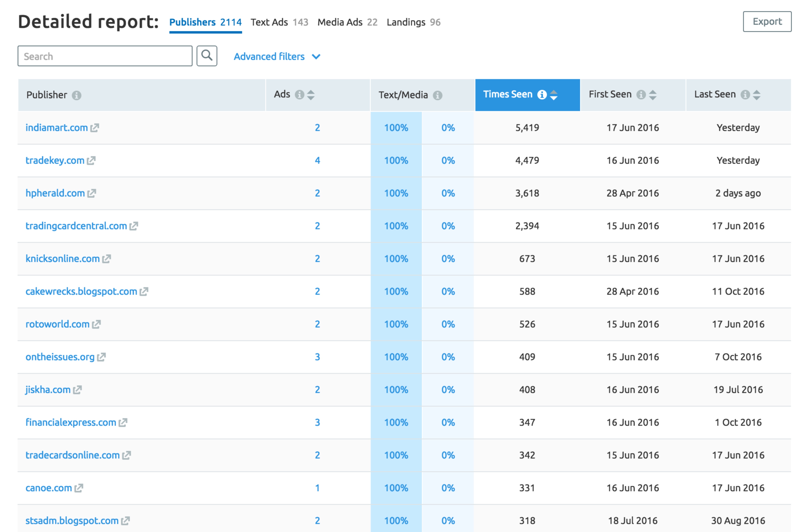Image resolution: width=803 pixels, height=532 pixels.
Task: Open external link icon for ontheissues.org
Action: 101,357
